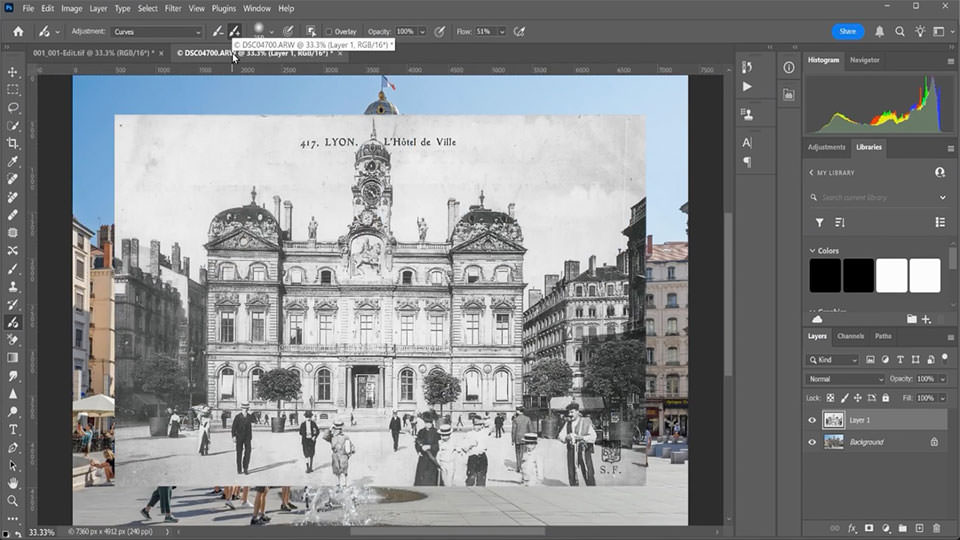This screenshot has width=960, height=540.
Task: Open the Normal blend mode dropdown
Action: pos(846,379)
